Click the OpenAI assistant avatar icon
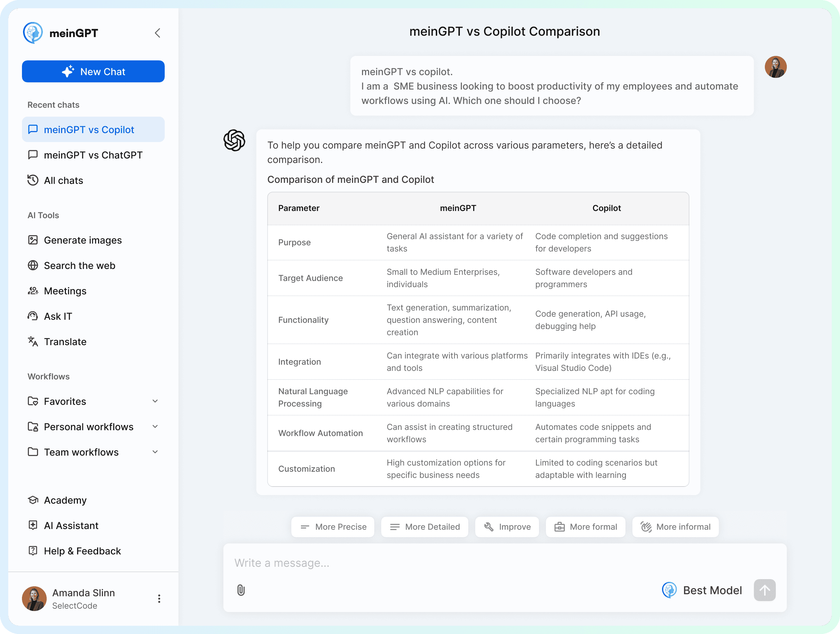 [234, 140]
